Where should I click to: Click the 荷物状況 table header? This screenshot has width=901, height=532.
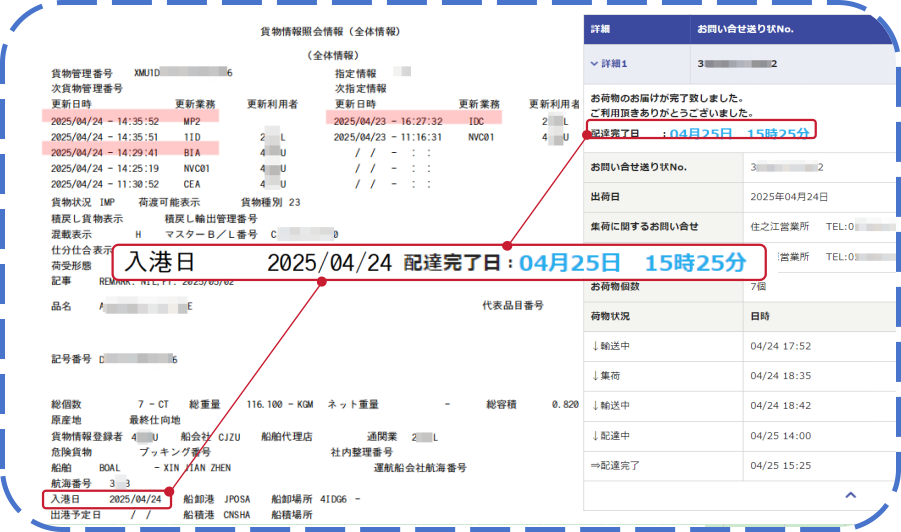(x=611, y=316)
